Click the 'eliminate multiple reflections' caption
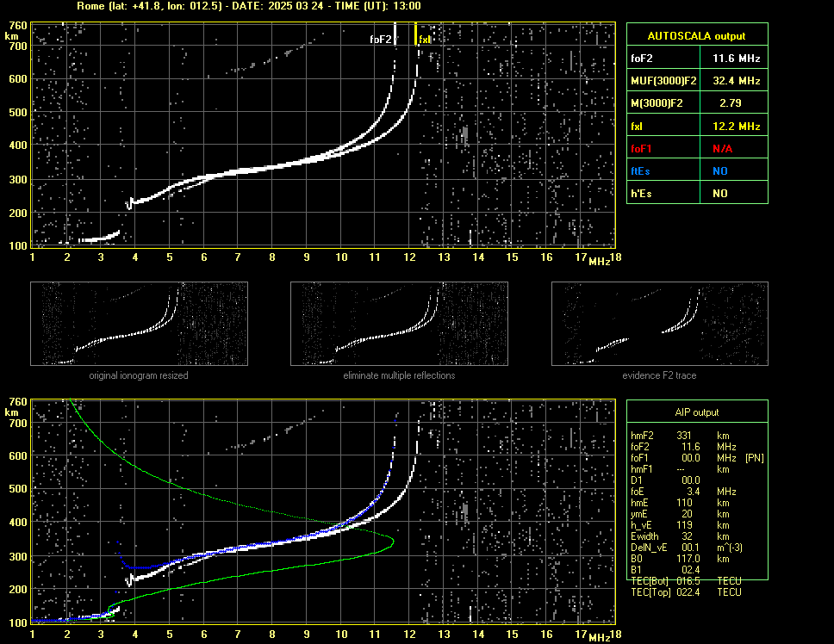The width and height of the screenshot is (834, 644). point(399,375)
